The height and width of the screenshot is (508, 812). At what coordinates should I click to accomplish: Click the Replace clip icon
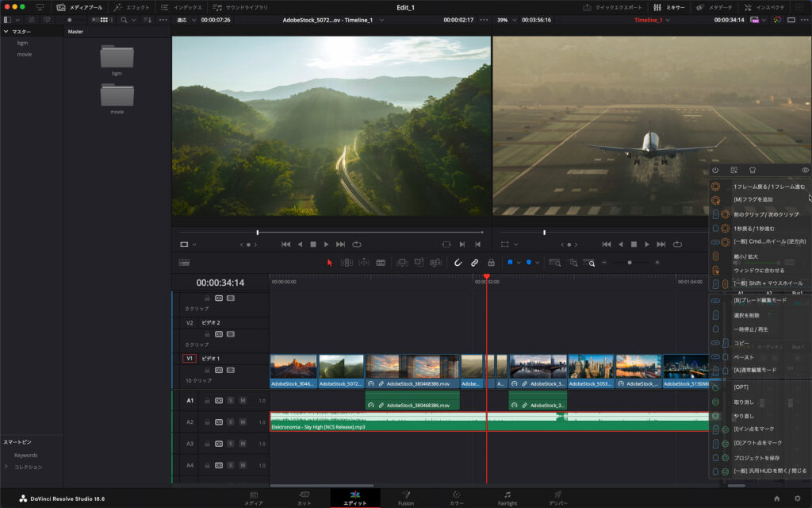[x=436, y=263]
